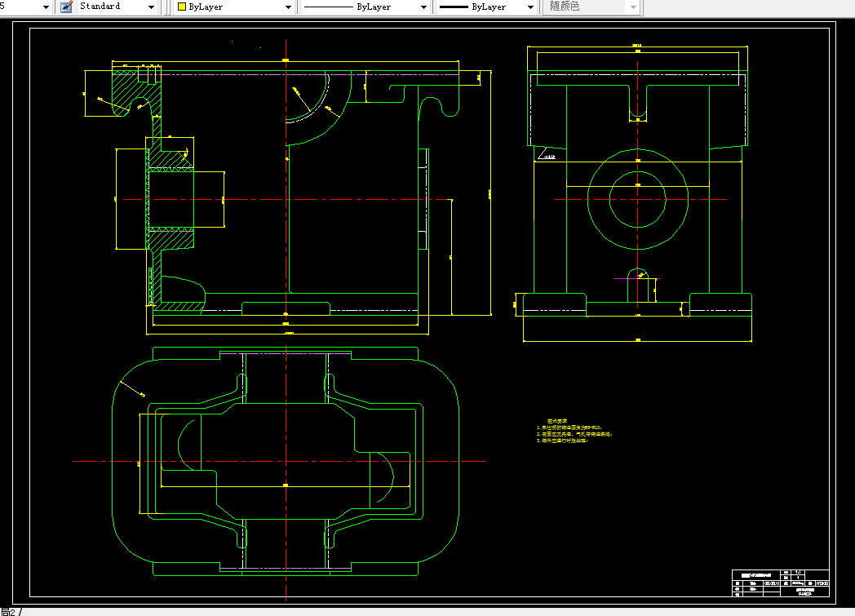Viewport: 855px width, 616px height.
Task: Select the title block in the drawing corner
Action: pos(780,583)
